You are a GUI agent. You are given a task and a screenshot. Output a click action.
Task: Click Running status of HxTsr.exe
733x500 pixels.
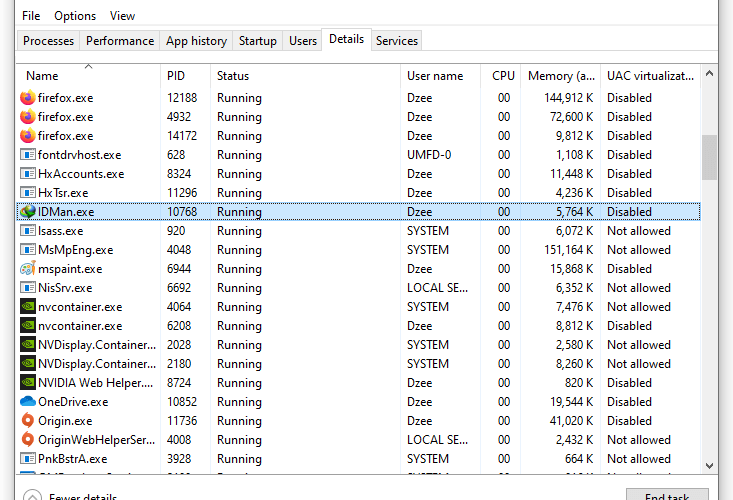[x=239, y=193]
